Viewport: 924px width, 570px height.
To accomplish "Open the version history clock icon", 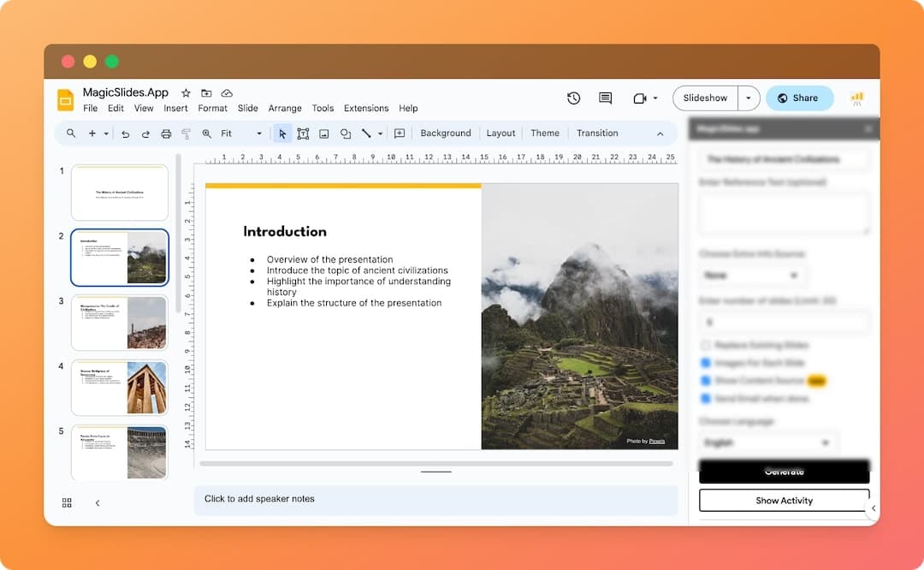I will click(574, 98).
